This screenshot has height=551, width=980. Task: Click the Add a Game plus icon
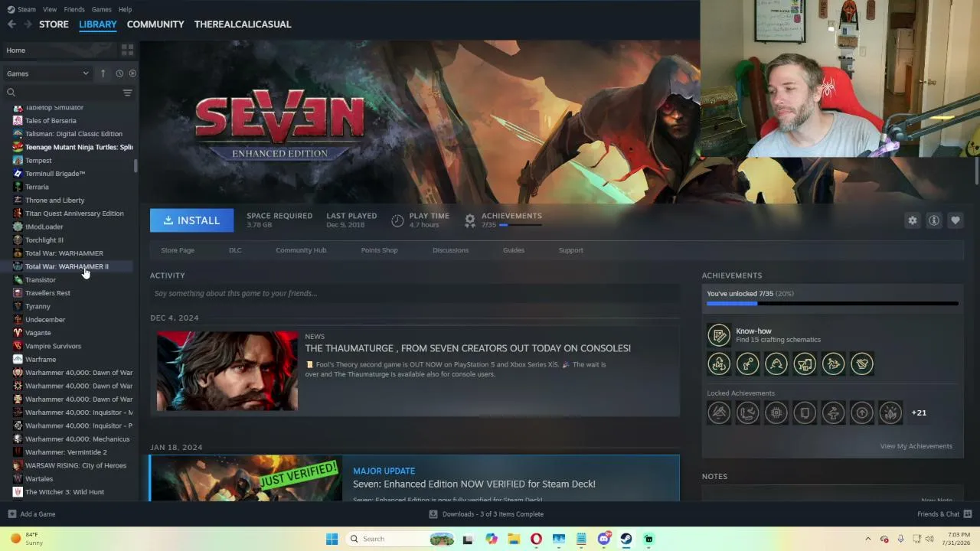[11, 514]
